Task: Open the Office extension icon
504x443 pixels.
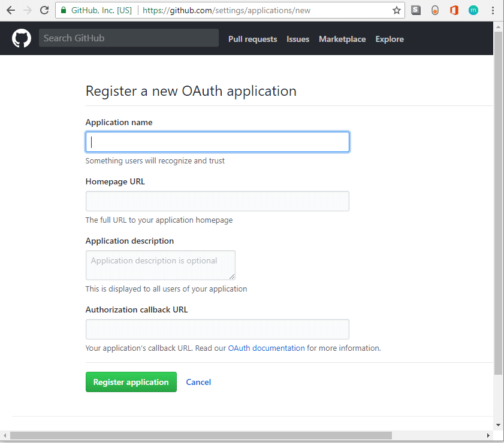Action: [454, 10]
